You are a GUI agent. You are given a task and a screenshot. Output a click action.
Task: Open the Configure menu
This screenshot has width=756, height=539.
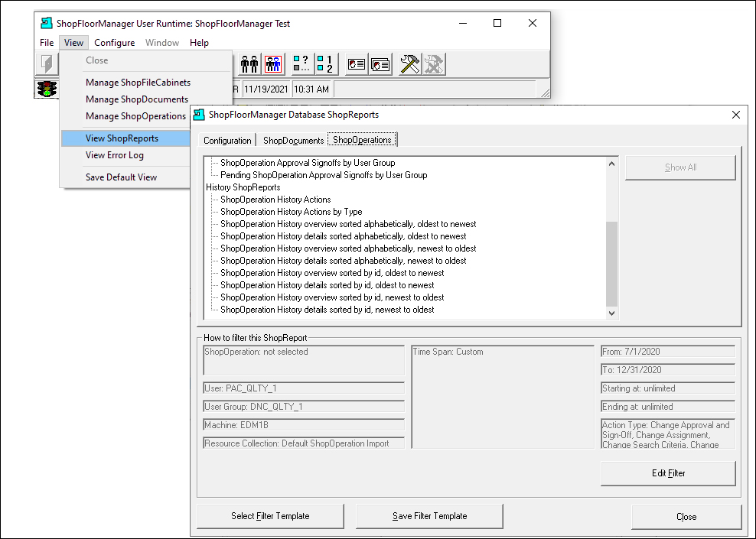point(114,43)
